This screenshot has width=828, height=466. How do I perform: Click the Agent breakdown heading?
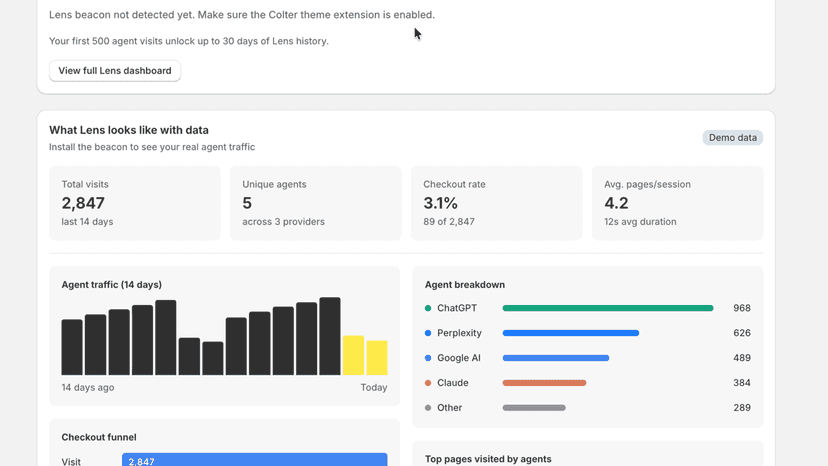pos(465,285)
